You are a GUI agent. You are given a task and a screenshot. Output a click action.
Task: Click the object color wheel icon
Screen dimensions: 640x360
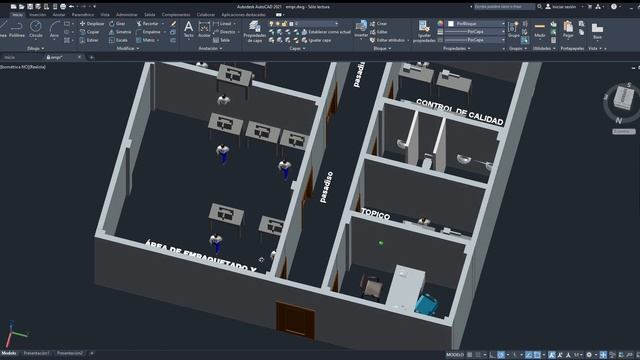440,24
